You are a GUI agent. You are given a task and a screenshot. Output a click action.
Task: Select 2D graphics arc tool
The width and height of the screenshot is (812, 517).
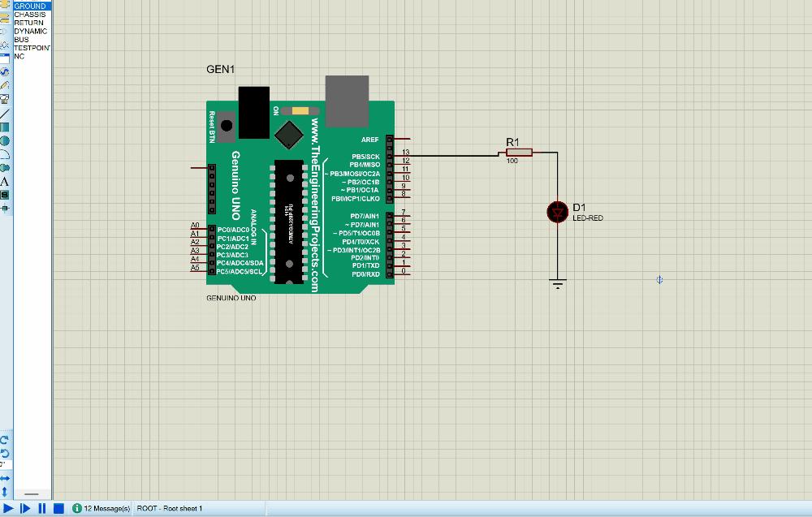coord(5,154)
